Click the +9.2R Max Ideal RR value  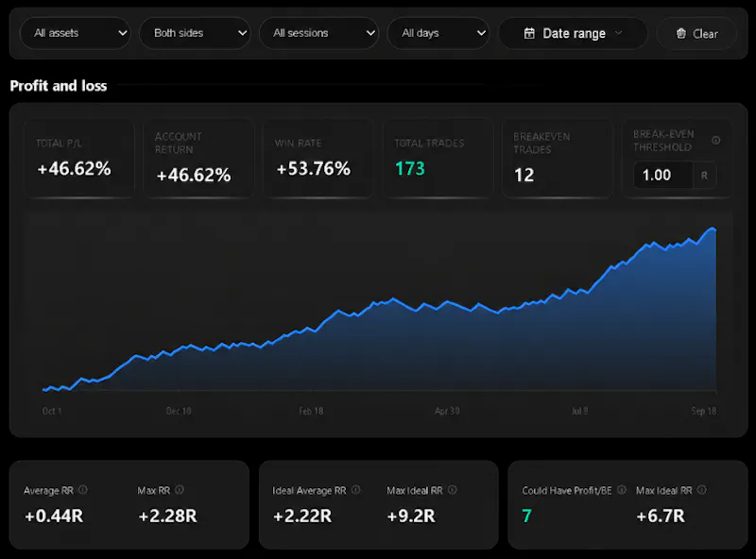[411, 517]
